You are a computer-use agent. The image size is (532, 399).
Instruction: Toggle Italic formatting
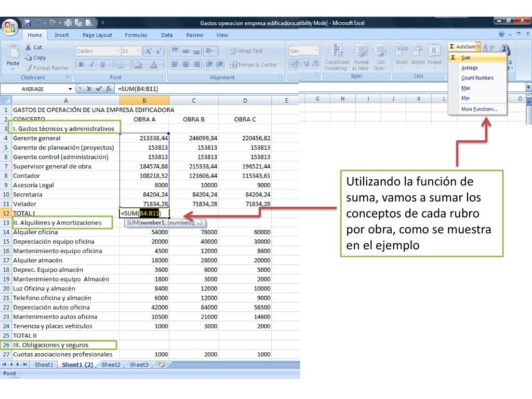(91, 64)
